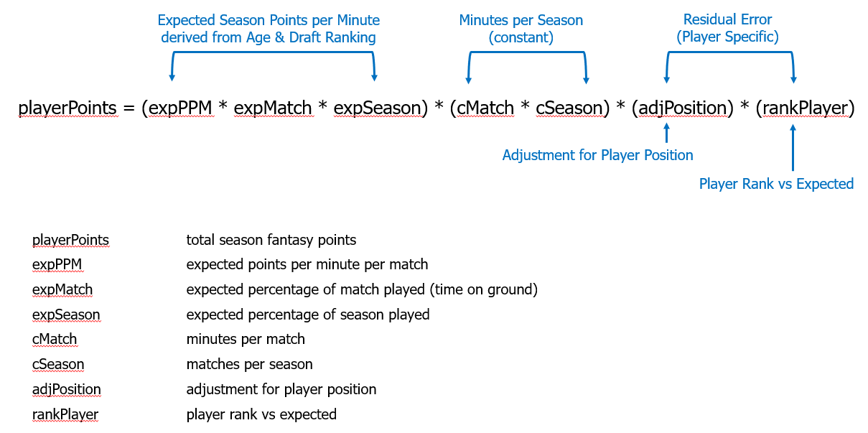This screenshot has width=868, height=433.
Task: Click the arrow pointing up to adjPosition
Action: (x=667, y=133)
